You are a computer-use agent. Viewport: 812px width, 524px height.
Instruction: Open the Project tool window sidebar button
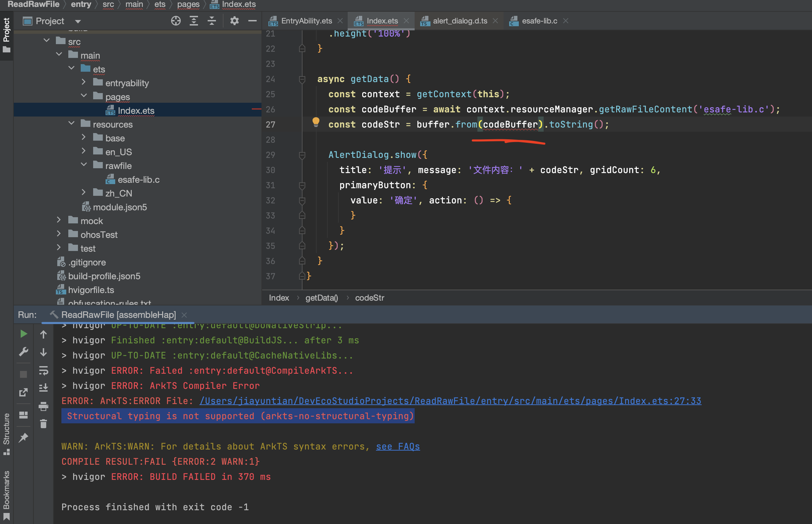point(6,36)
